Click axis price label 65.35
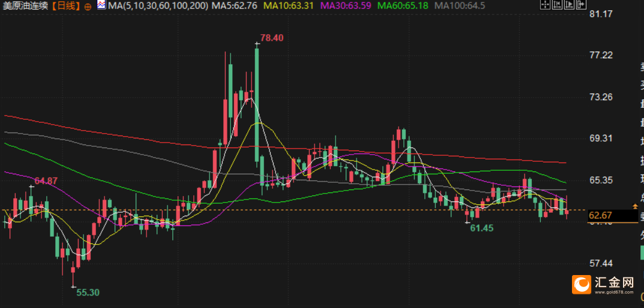 pyautogui.click(x=601, y=180)
